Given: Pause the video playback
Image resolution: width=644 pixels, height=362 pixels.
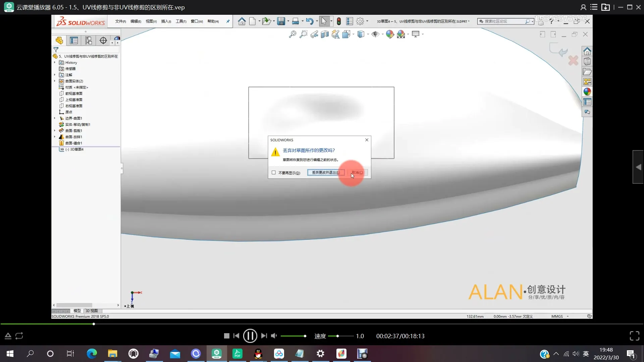Looking at the screenshot, I should click(250, 336).
